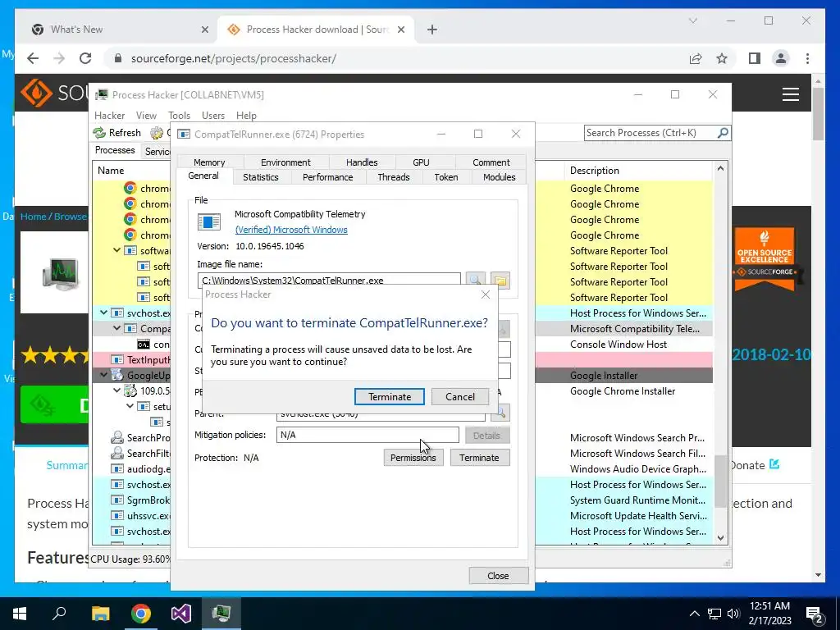Open the Users menu in Process Hacker
Screen dimensions: 840x630
click(x=213, y=115)
